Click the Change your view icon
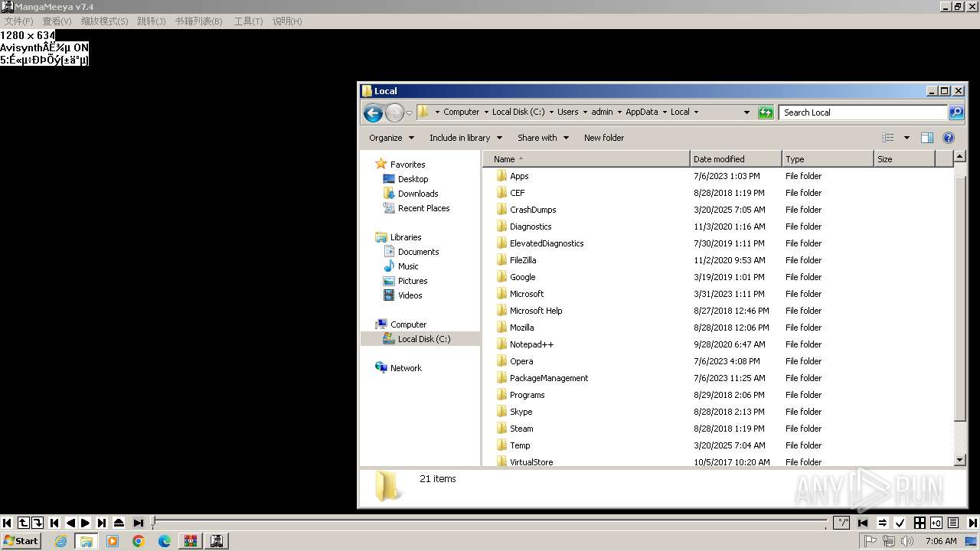This screenshot has width=980, height=551. [x=888, y=138]
